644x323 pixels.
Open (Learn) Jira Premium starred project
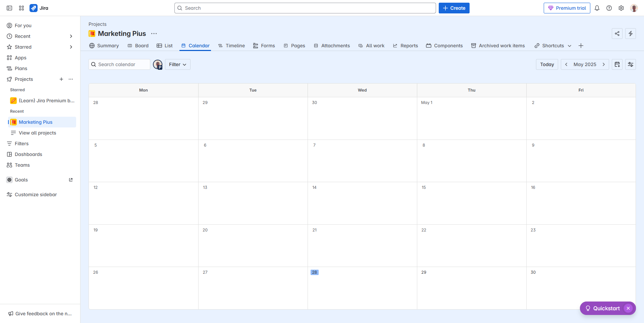point(42,101)
